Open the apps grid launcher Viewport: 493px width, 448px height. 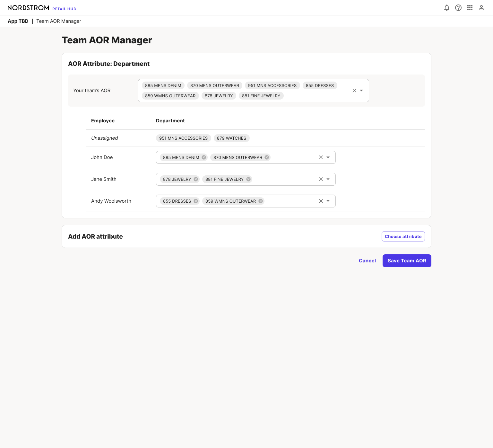coord(470,8)
